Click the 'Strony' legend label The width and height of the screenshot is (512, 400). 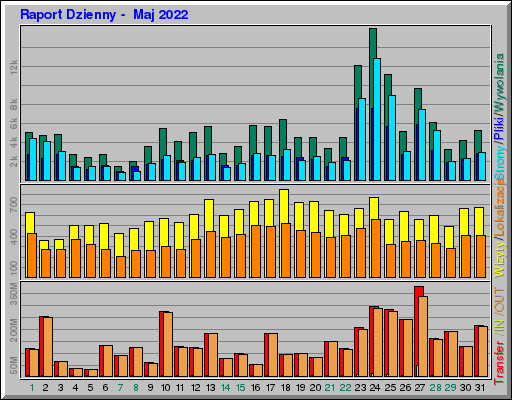(499, 163)
